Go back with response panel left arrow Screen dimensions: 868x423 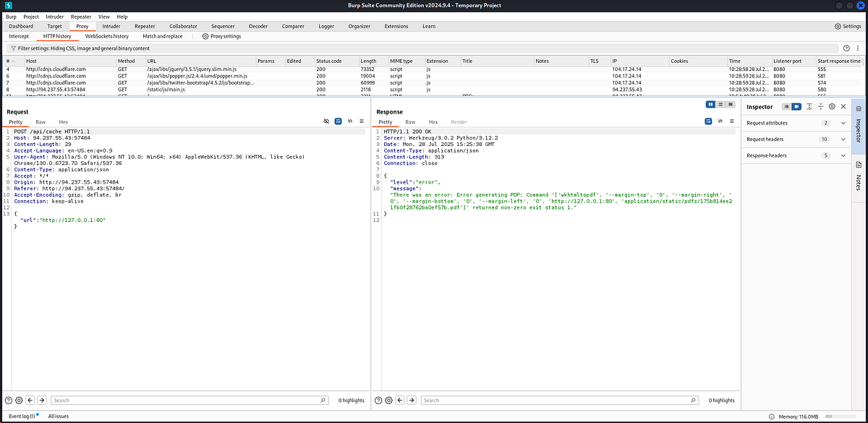400,400
